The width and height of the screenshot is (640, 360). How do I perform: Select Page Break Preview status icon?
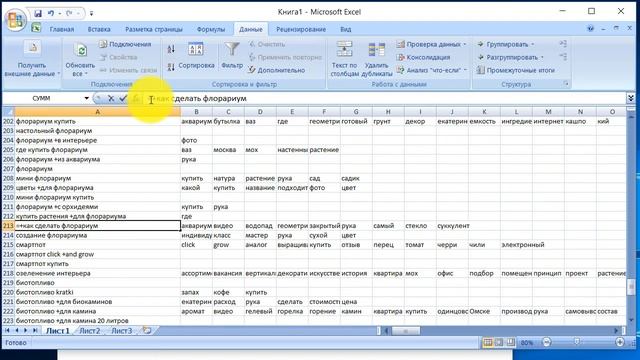510,342
